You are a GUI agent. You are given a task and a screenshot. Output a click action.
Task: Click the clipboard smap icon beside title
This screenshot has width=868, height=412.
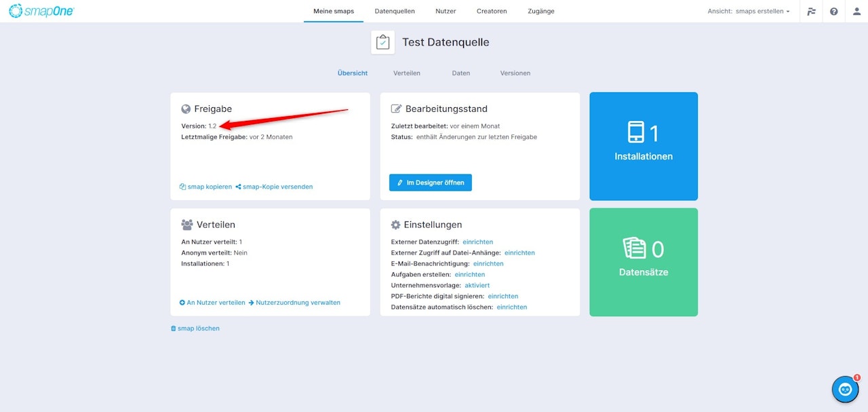pos(383,42)
